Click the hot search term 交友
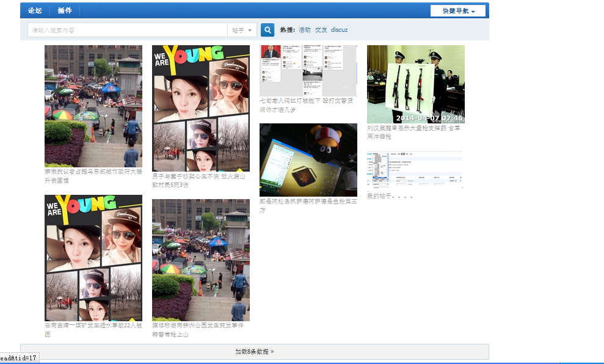The width and height of the screenshot is (604, 364). pos(321,30)
